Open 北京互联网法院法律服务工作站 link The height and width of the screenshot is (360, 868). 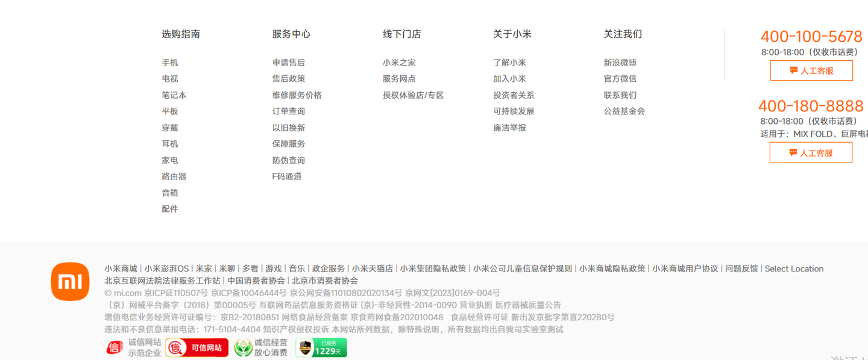point(162,281)
